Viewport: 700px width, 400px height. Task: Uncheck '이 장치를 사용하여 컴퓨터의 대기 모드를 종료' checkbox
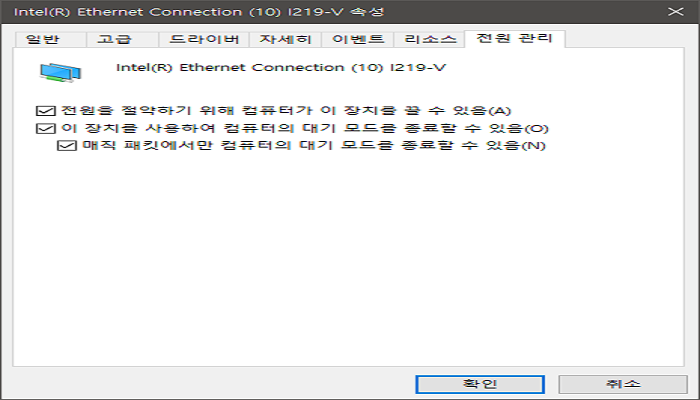42,129
